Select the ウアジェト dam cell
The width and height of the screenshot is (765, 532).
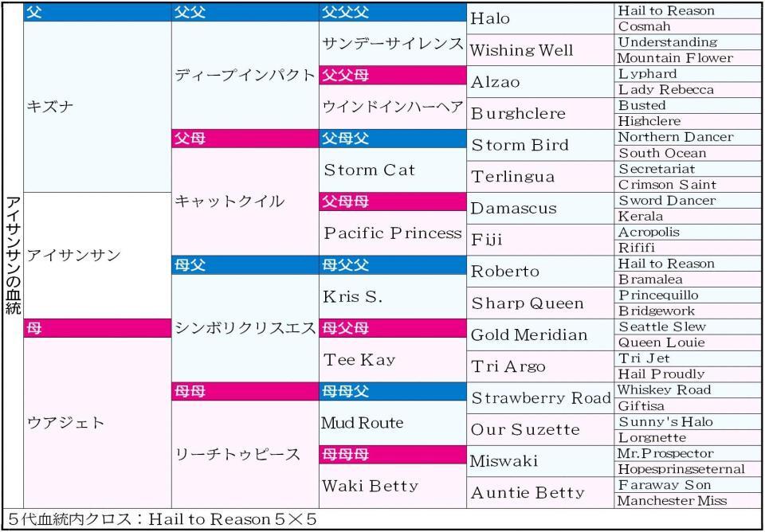pos(97,422)
